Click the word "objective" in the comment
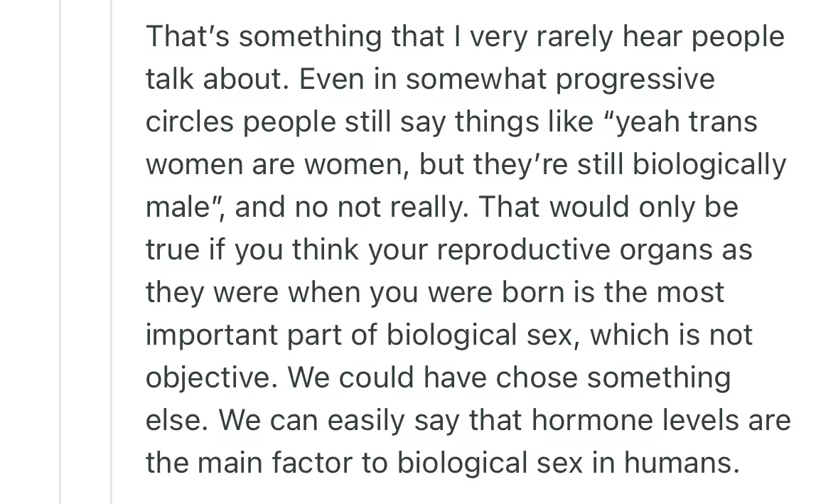This screenshot has height=504, width=838. 208,377
